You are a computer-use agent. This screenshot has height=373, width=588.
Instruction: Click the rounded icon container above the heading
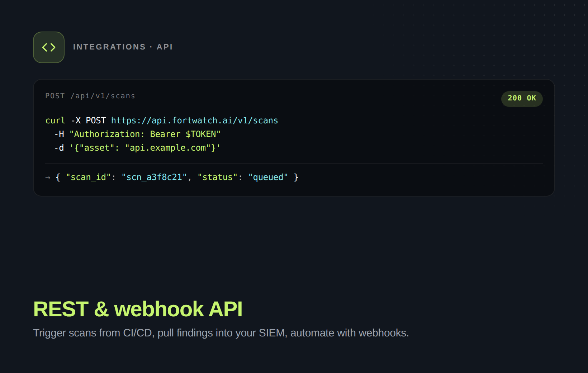pyautogui.click(x=48, y=47)
